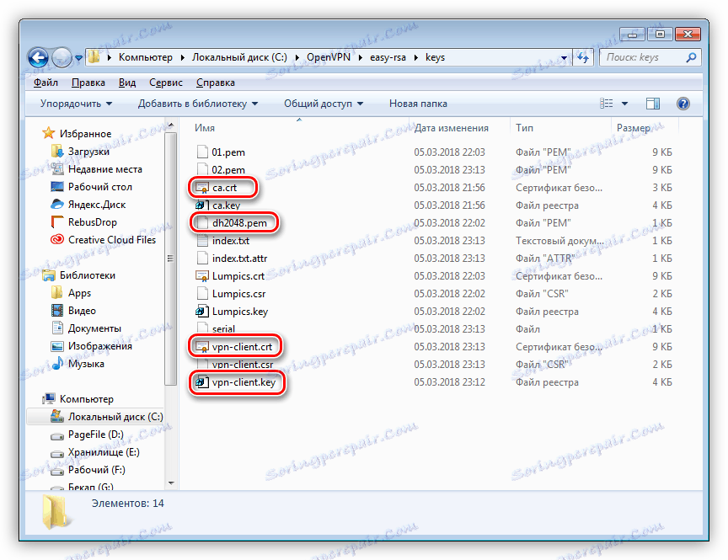
Task: Open the view options dropdown arrow
Action: (x=624, y=104)
